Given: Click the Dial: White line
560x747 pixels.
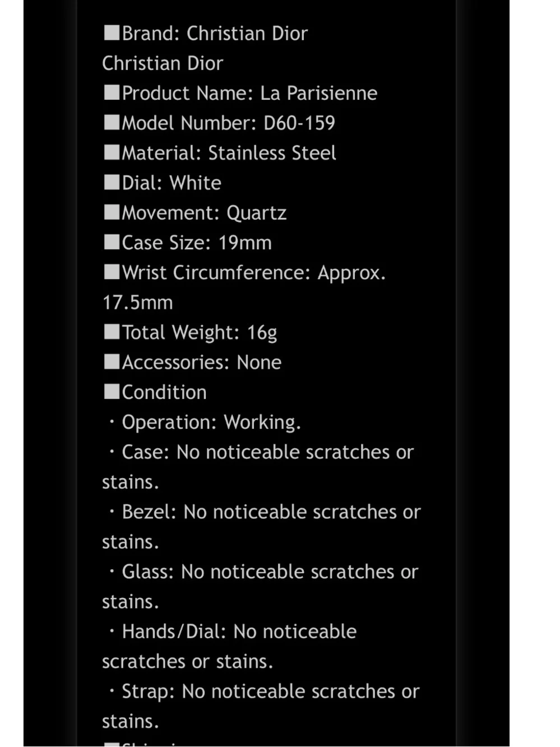Looking at the screenshot, I should coord(163,183).
